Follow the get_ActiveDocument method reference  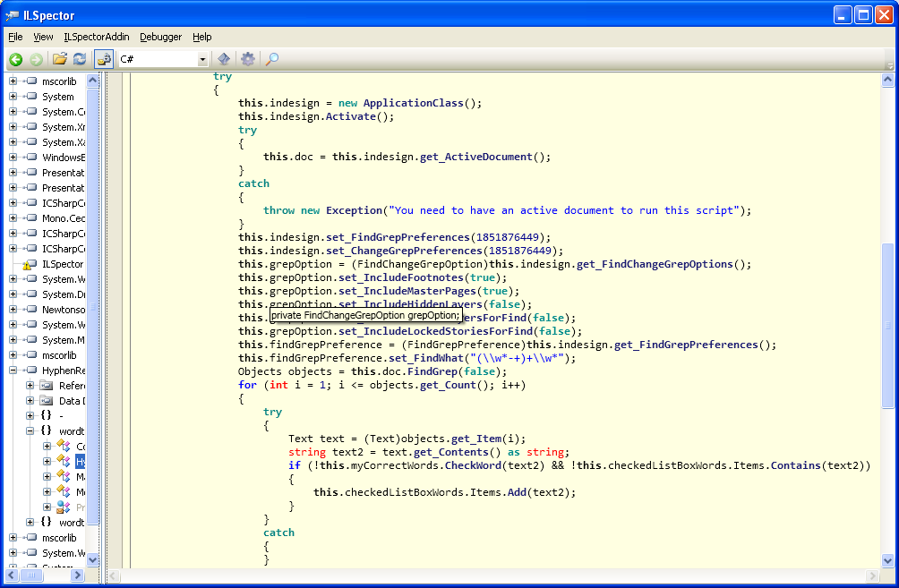point(475,157)
